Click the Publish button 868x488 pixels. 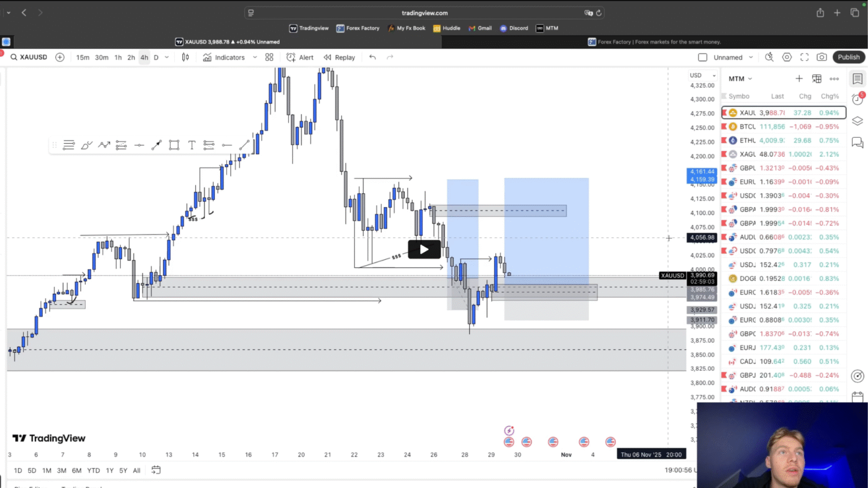tap(848, 57)
